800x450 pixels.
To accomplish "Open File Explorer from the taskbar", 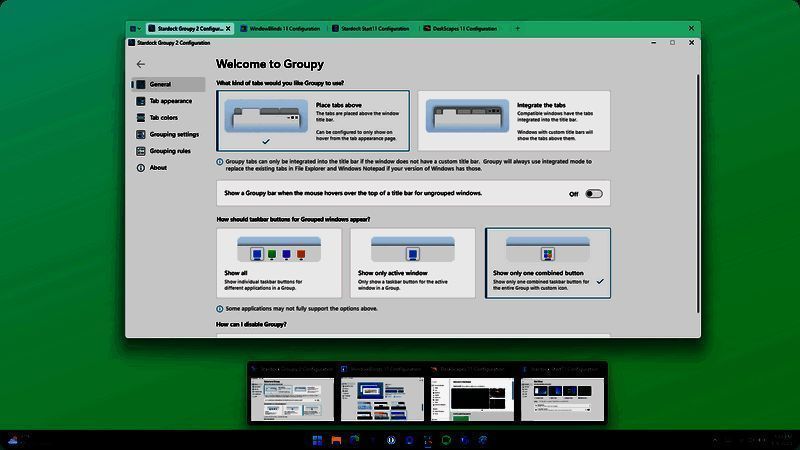I will (x=336, y=440).
